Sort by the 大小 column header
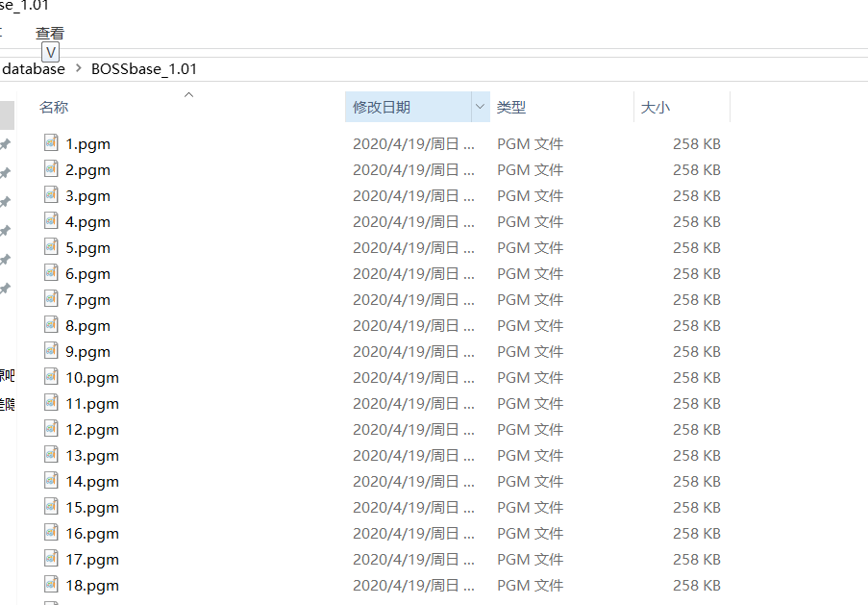Image resolution: width=868 pixels, height=605 pixels. 655,107
